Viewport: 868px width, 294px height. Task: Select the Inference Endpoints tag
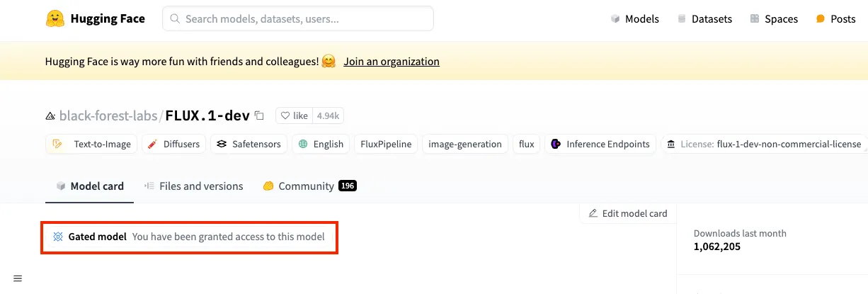point(600,144)
